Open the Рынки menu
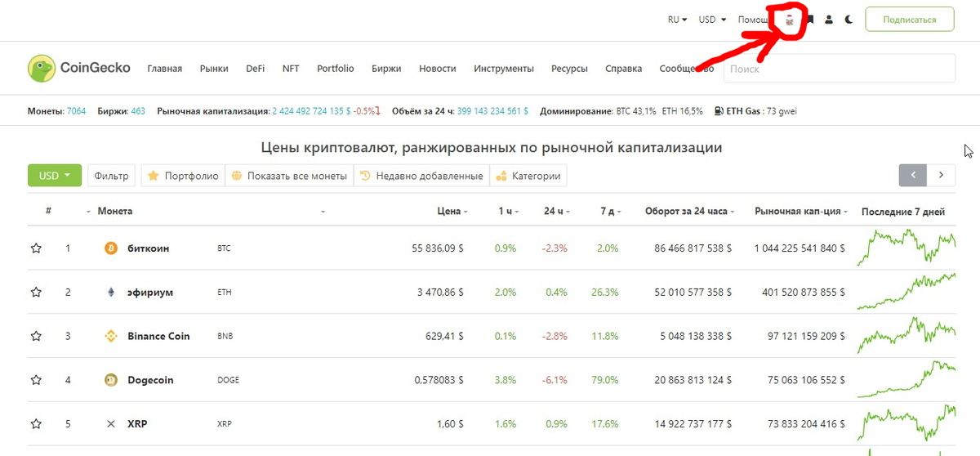Screen dimensions: 980x456 (214, 69)
